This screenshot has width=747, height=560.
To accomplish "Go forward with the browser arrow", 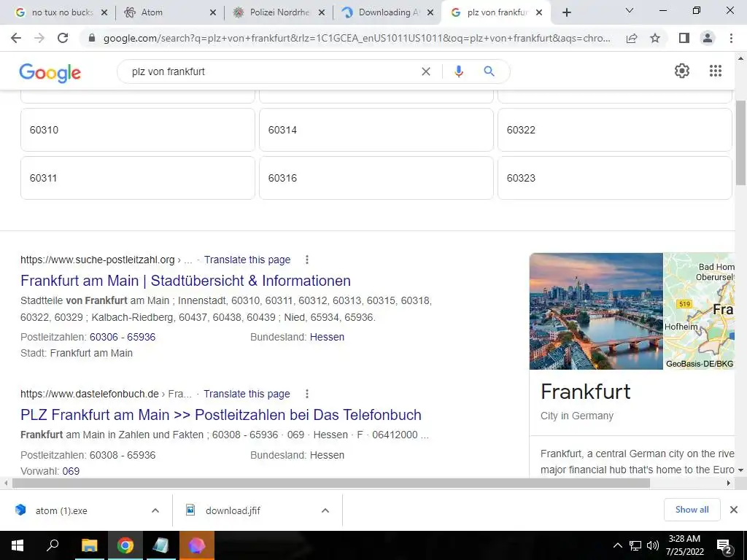I will (x=39, y=38).
